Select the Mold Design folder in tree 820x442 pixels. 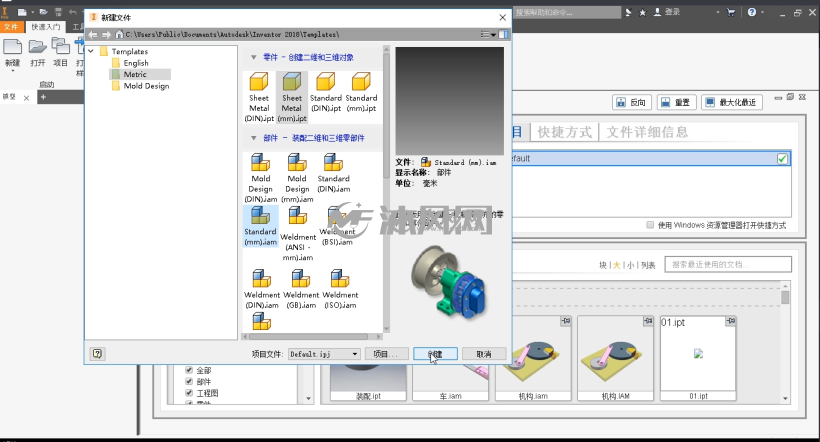[141, 86]
